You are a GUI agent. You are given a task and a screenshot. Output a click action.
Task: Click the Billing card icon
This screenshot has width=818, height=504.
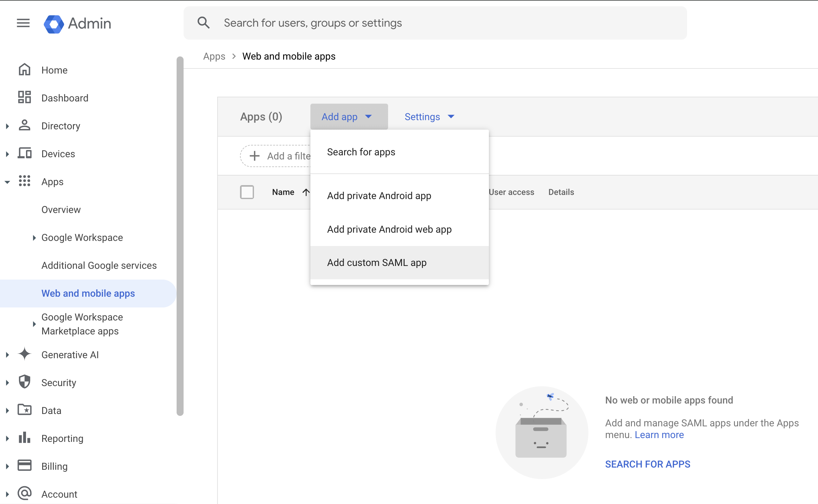coord(24,465)
